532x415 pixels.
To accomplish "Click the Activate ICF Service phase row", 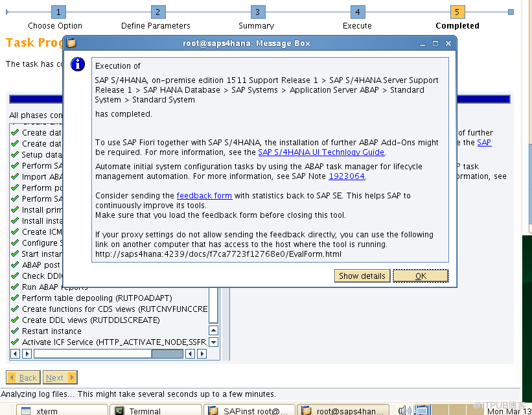I will (x=110, y=342).
